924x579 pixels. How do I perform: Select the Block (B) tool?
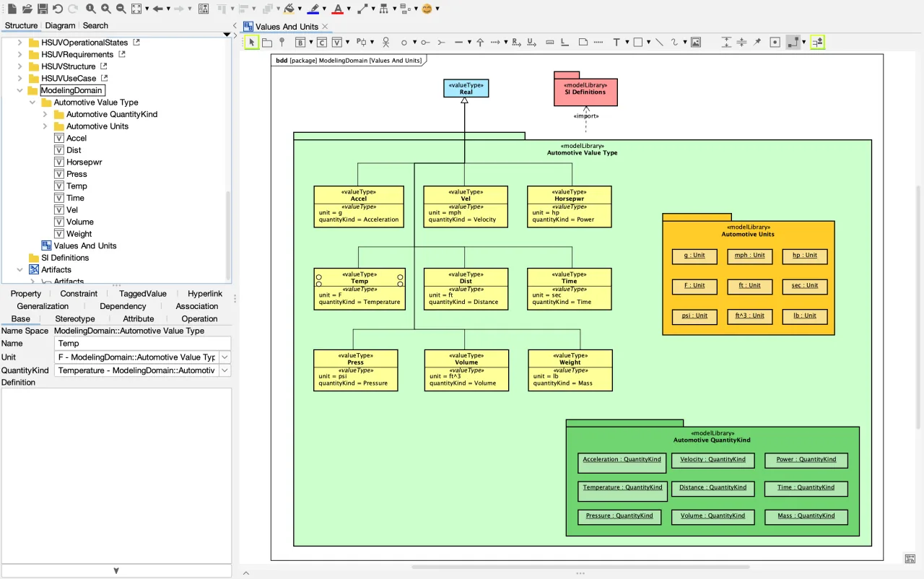[300, 42]
